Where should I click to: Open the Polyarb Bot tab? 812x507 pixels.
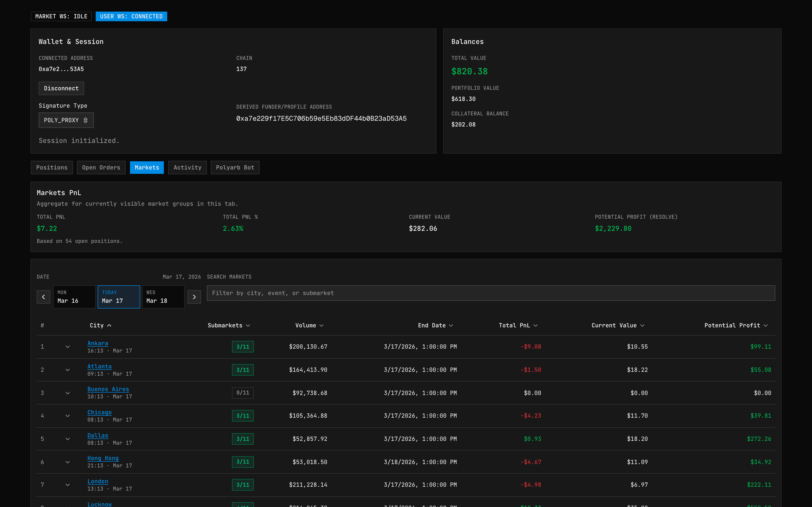click(235, 167)
